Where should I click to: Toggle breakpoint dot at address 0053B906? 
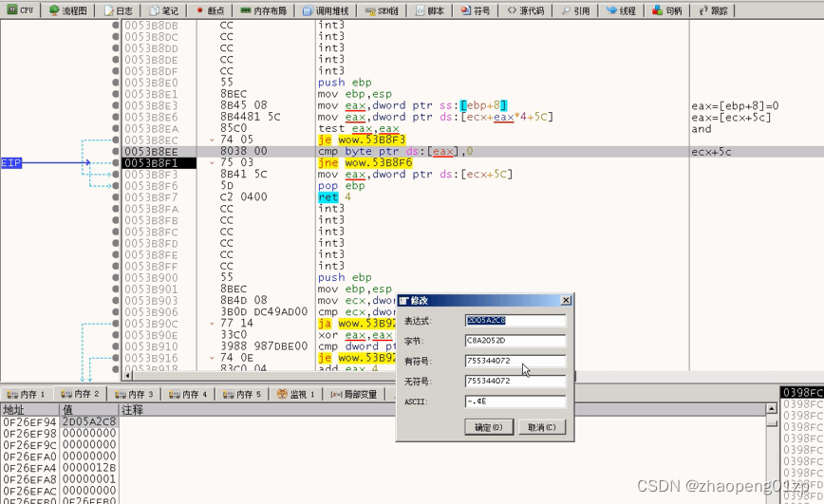(x=115, y=312)
